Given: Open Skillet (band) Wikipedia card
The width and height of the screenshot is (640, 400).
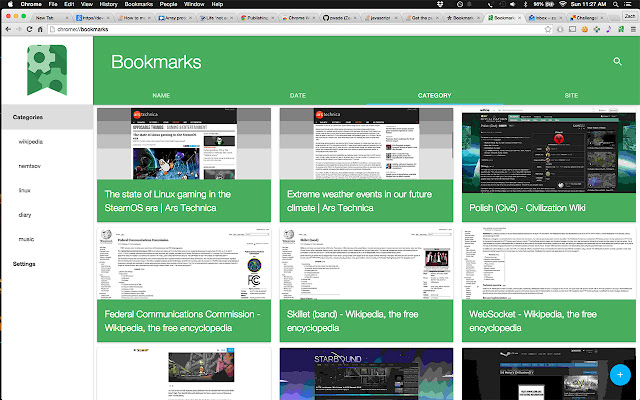Looking at the screenshot, I should (366, 285).
